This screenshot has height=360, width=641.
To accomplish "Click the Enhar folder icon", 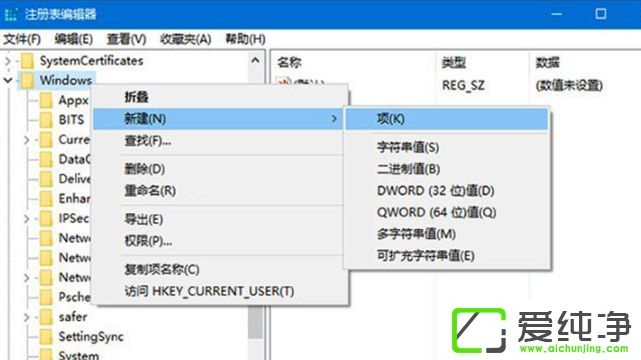I will tap(46, 199).
